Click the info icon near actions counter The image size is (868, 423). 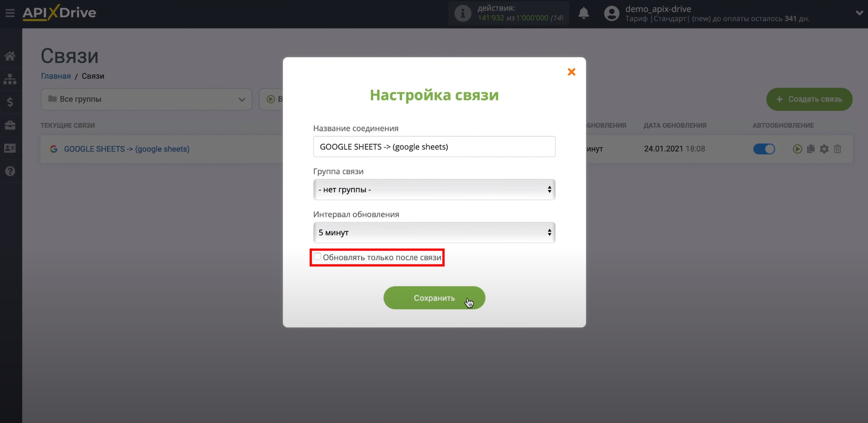click(x=462, y=13)
